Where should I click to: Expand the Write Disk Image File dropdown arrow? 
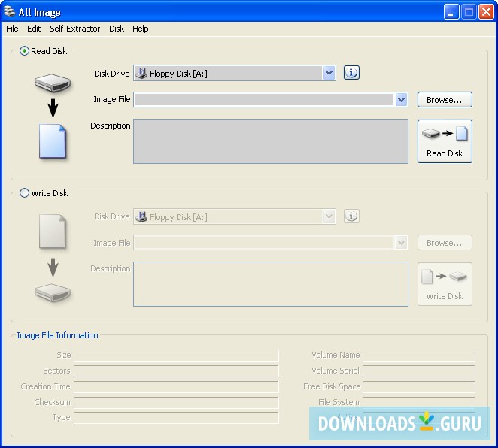401,243
